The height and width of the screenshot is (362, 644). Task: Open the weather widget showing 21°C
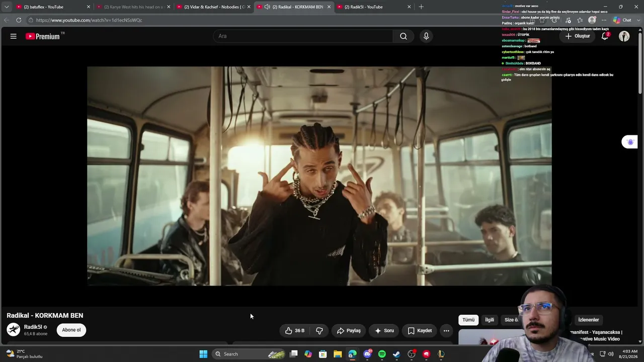tap(24, 354)
